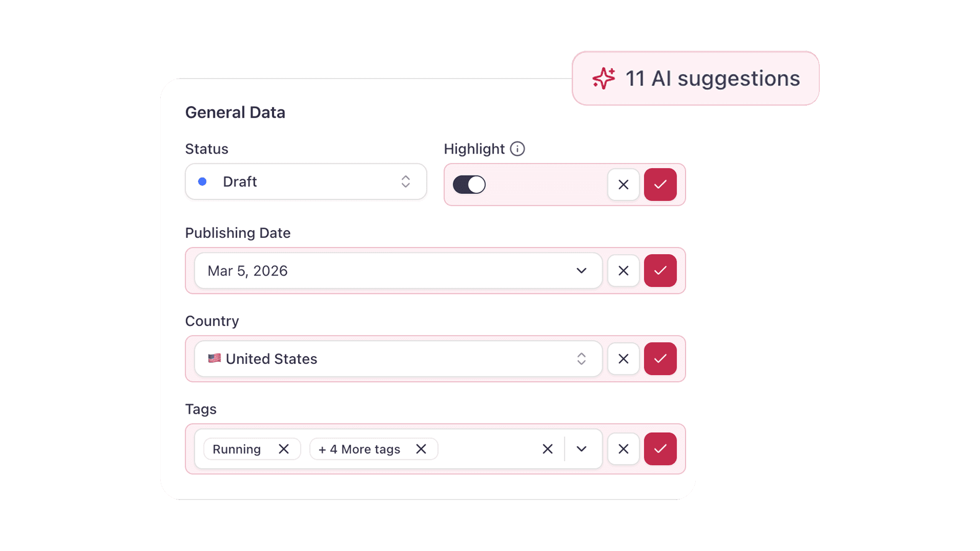The height and width of the screenshot is (551, 980).
Task: Open the Country selector chevron
Action: [x=581, y=359]
